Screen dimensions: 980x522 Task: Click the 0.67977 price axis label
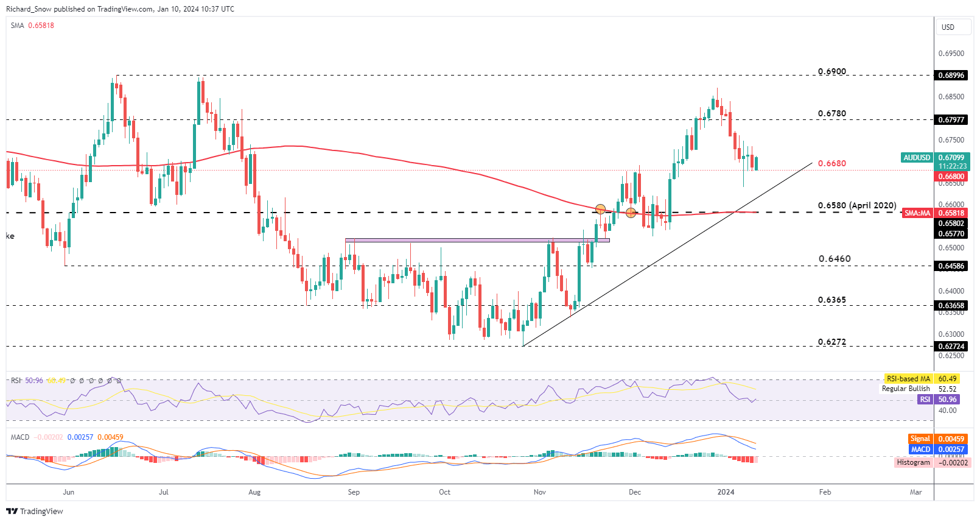click(951, 120)
